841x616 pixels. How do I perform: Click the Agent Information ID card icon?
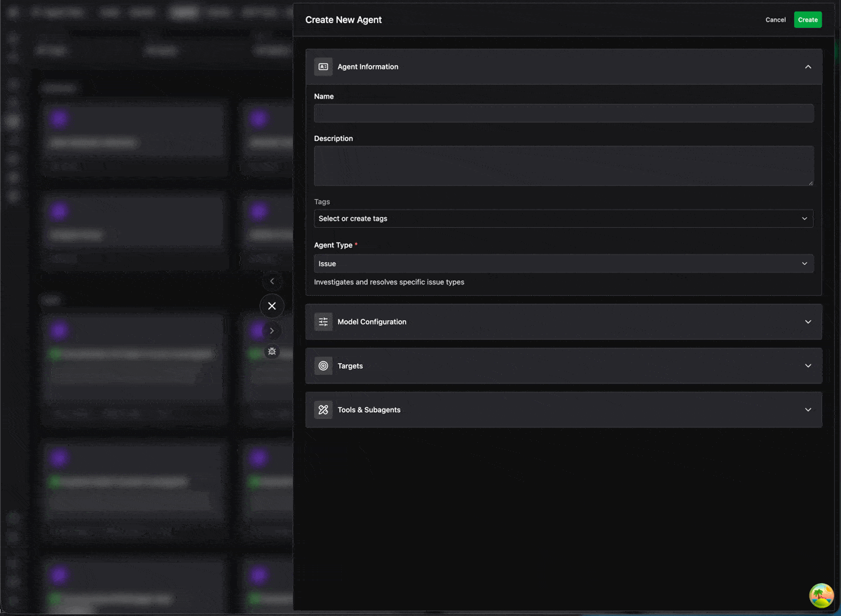323,67
